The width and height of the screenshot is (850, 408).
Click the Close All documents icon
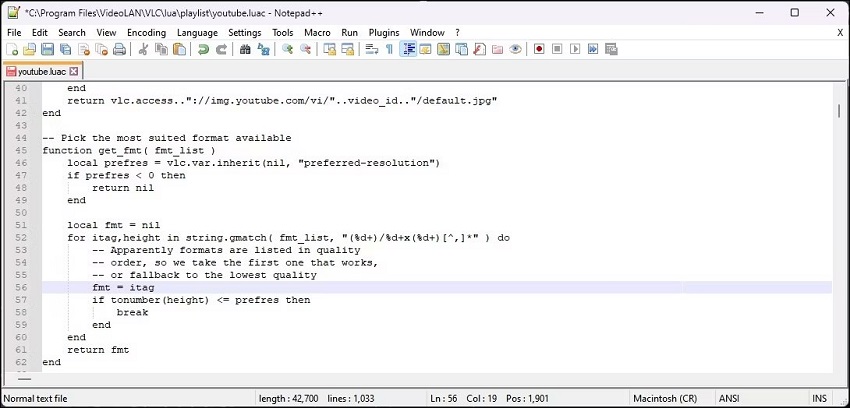101,49
